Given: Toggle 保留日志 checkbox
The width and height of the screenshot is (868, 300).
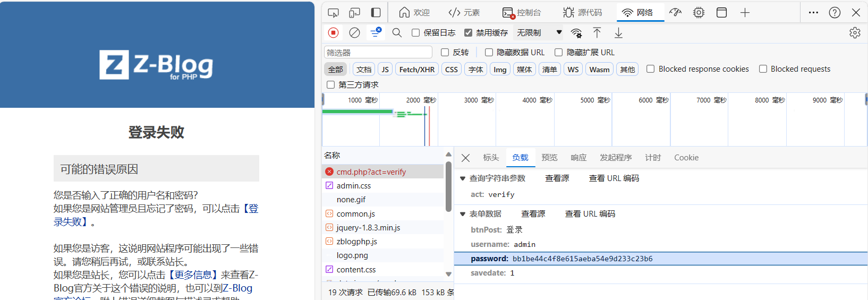Looking at the screenshot, I should coord(416,32).
